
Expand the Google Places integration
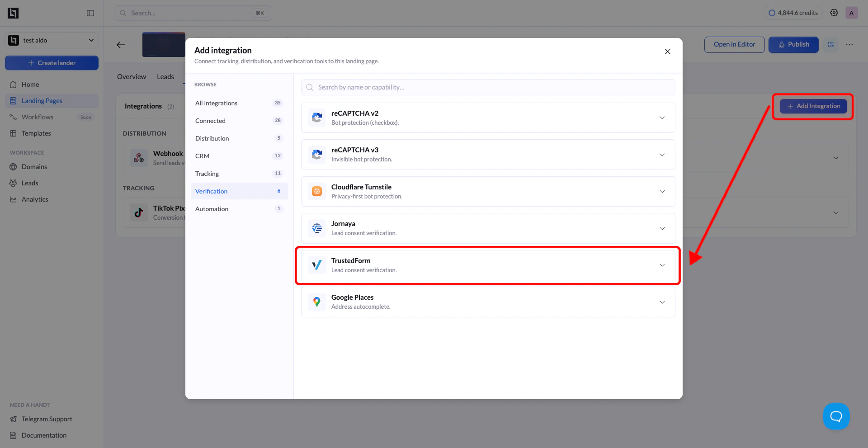click(662, 302)
